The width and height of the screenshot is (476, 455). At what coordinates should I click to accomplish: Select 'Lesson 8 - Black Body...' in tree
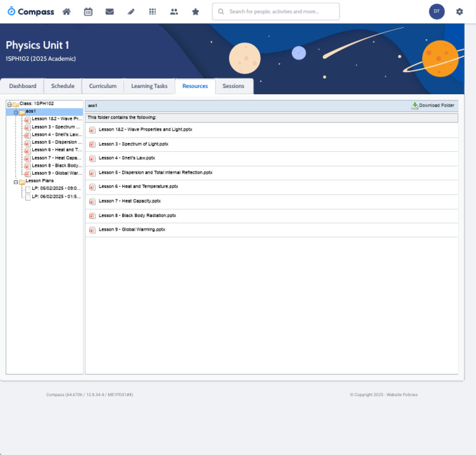pyautogui.click(x=57, y=166)
